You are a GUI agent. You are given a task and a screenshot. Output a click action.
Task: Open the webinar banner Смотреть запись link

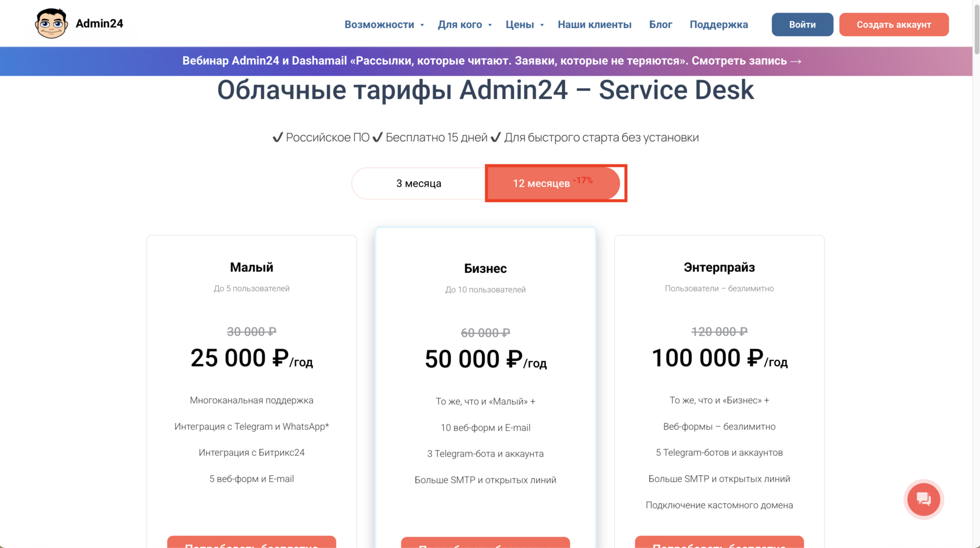click(x=747, y=61)
